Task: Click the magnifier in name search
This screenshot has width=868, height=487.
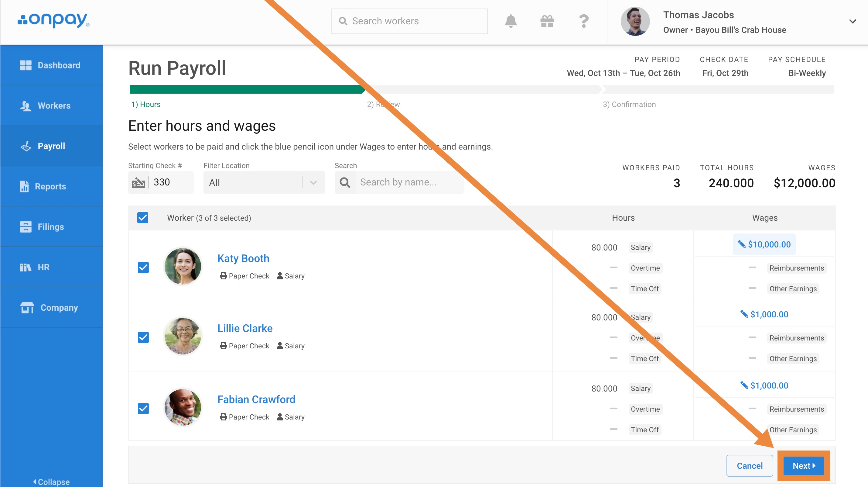Action: (x=345, y=182)
